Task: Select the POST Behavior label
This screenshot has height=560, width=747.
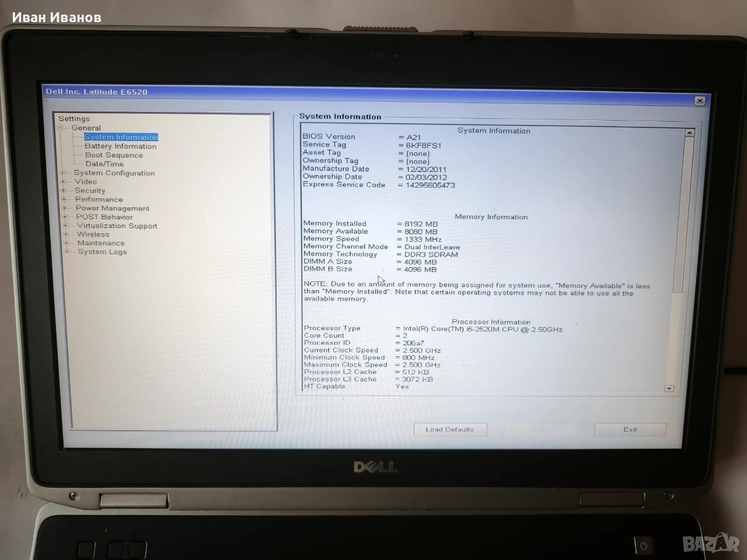Action: pos(104,217)
